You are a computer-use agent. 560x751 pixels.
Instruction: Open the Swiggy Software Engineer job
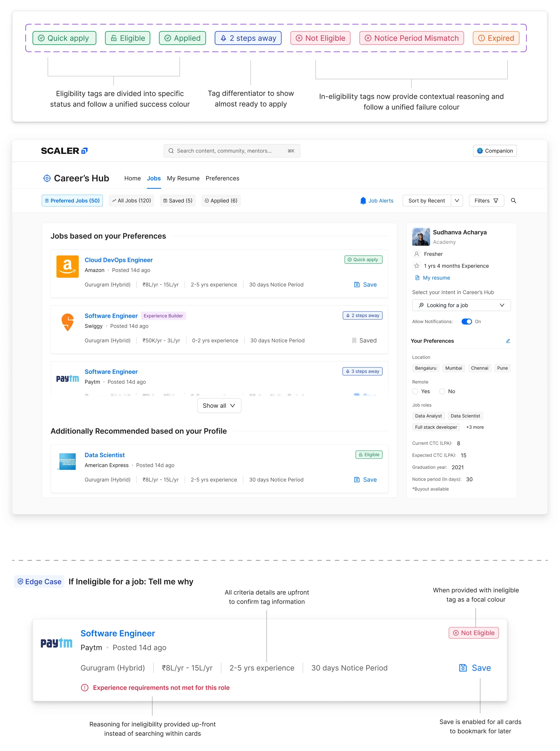point(111,316)
